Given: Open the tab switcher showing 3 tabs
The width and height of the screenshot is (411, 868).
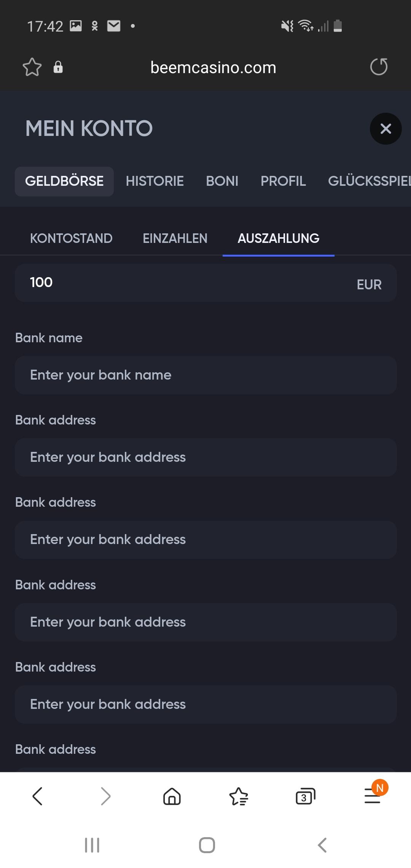Looking at the screenshot, I should tap(305, 796).
